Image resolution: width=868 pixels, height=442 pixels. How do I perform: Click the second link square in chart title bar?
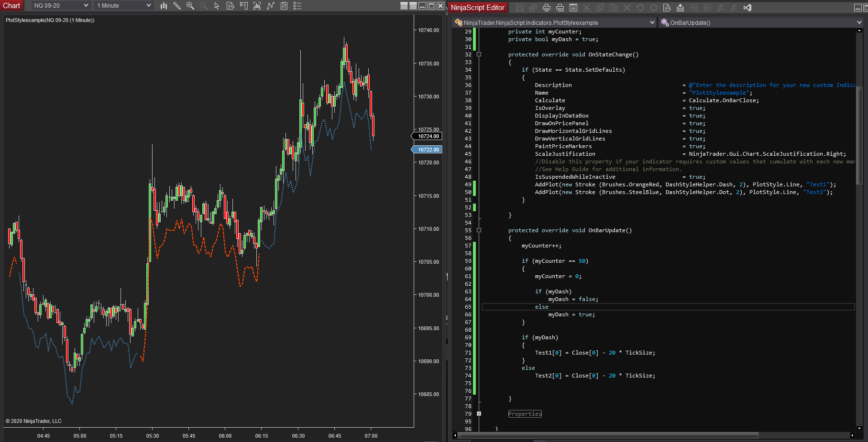413,6
